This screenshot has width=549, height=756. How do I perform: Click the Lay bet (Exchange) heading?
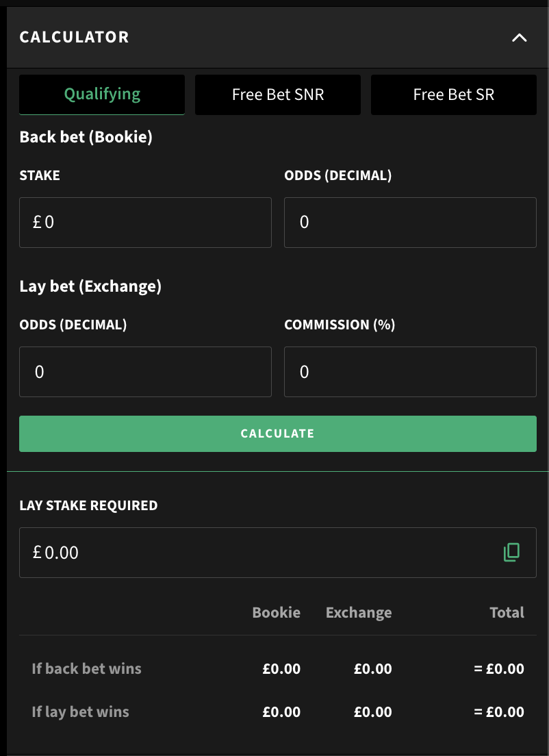pyautogui.click(x=90, y=286)
